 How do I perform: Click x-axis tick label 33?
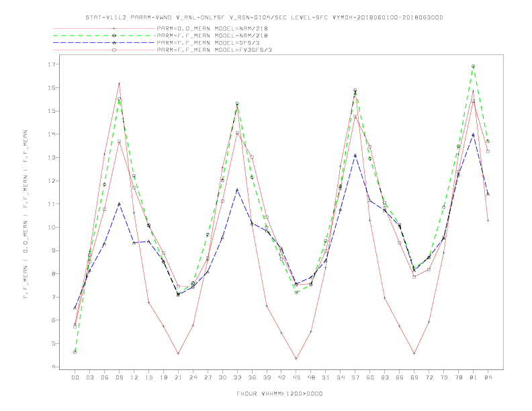(x=237, y=377)
